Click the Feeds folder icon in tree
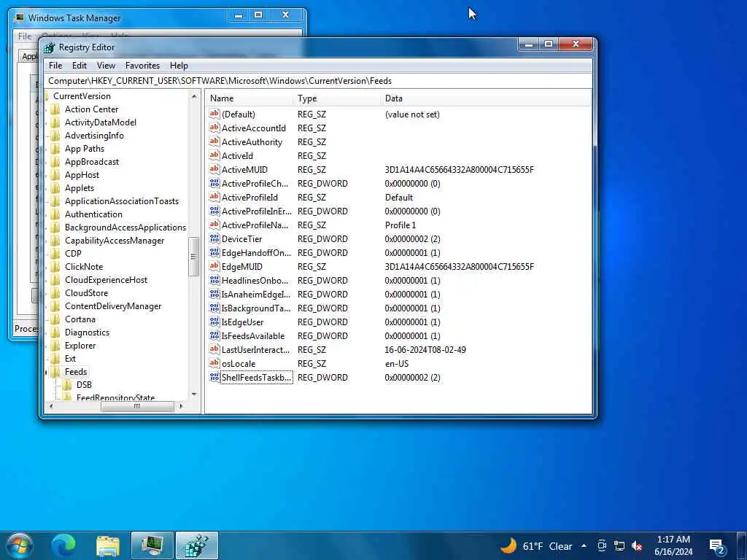This screenshot has height=560, width=747. pyautogui.click(x=55, y=371)
